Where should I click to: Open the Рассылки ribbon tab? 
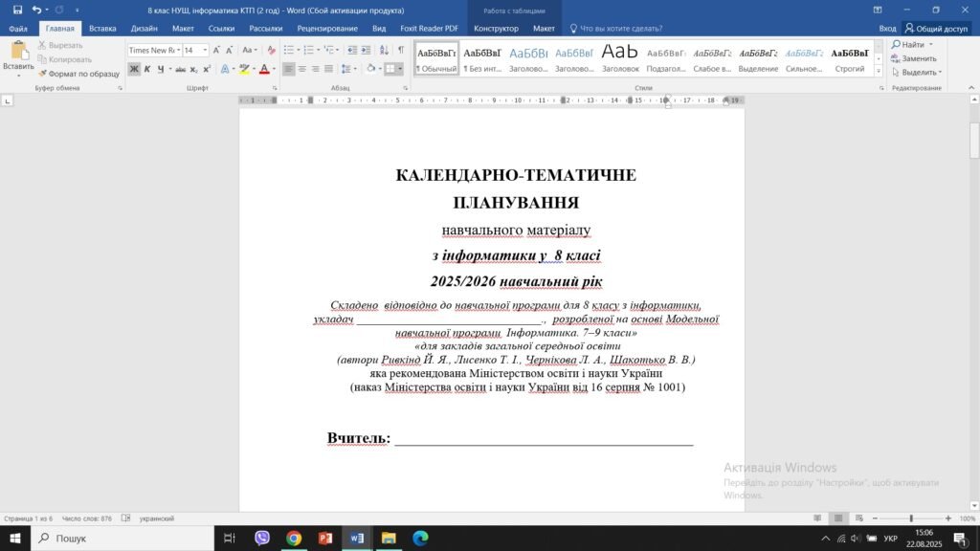[265, 28]
